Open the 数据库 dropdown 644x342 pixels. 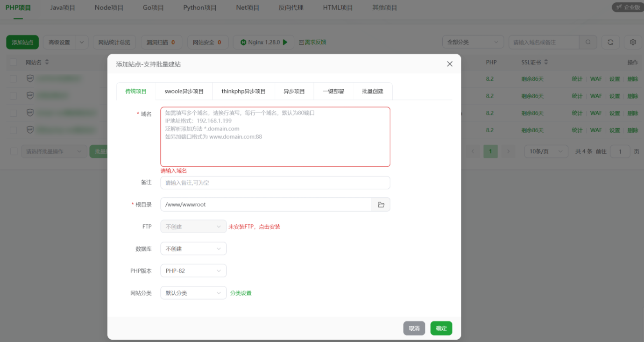coord(193,249)
